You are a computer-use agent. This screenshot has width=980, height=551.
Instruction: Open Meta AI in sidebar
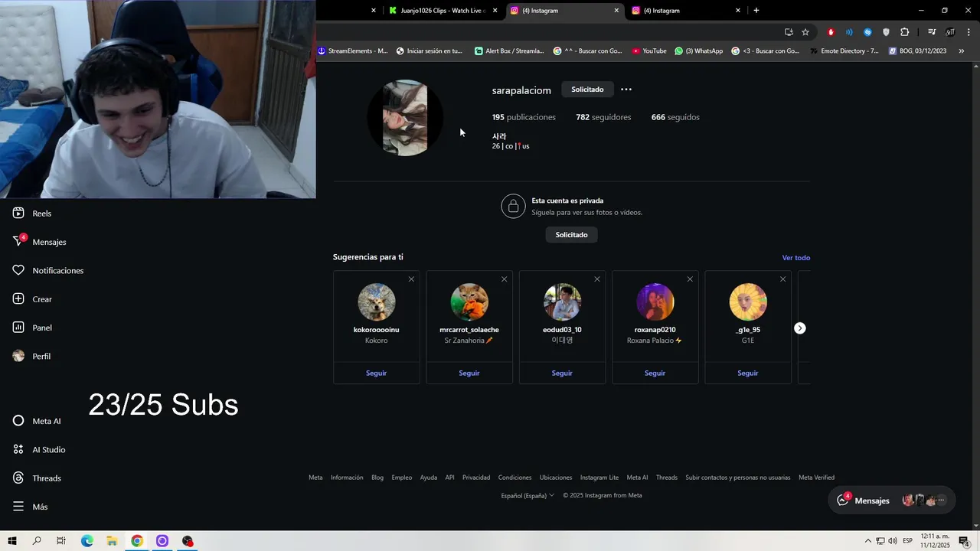point(37,421)
